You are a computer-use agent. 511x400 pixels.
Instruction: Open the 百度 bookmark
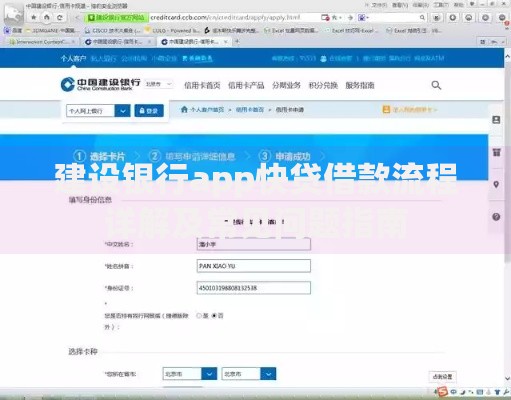click(13, 30)
